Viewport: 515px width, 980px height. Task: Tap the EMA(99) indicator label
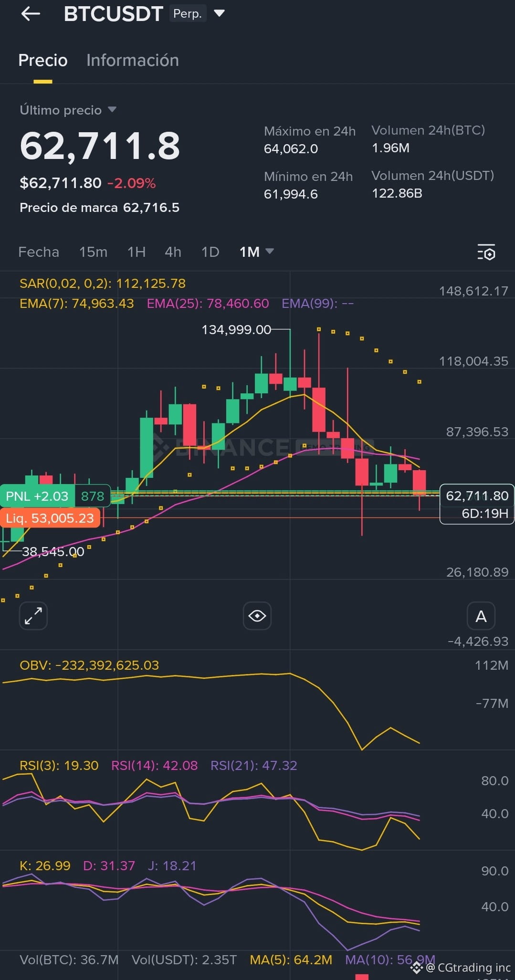(x=317, y=304)
